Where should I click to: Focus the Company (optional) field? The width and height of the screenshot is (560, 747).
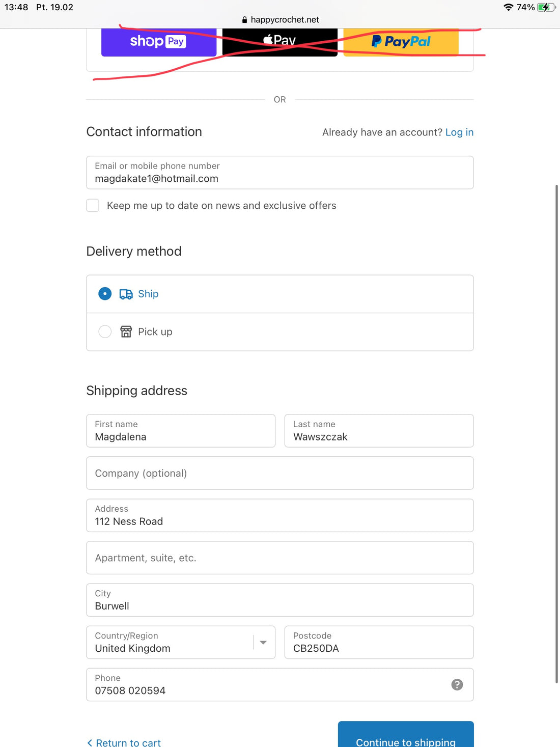coord(279,473)
